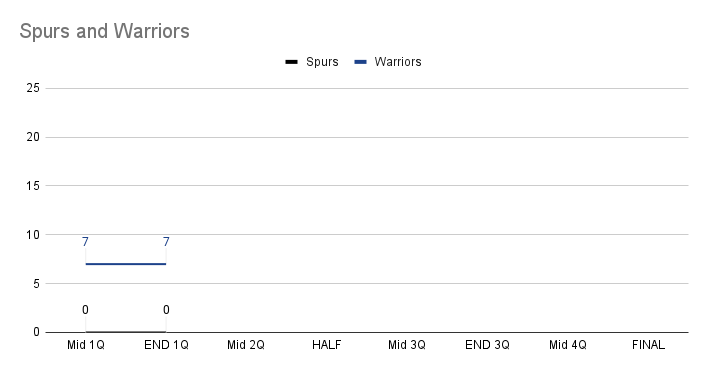Click the blue Warriors legend color marker
The height and width of the screenshot is (371, 707).
(361, 62)
